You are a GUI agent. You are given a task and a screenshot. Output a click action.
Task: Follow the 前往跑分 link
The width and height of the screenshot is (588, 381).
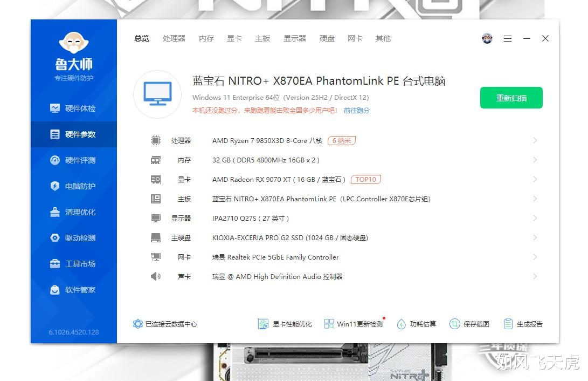[357, 110]
